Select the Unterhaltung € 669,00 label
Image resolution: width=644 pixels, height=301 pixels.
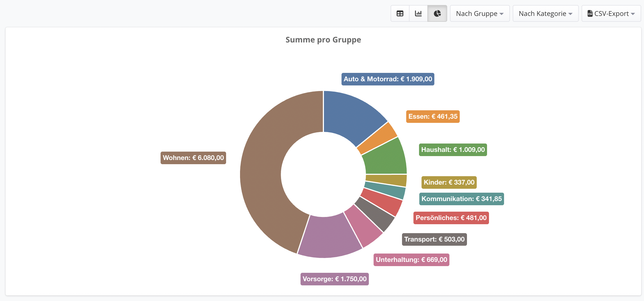(x=411, y=260)
